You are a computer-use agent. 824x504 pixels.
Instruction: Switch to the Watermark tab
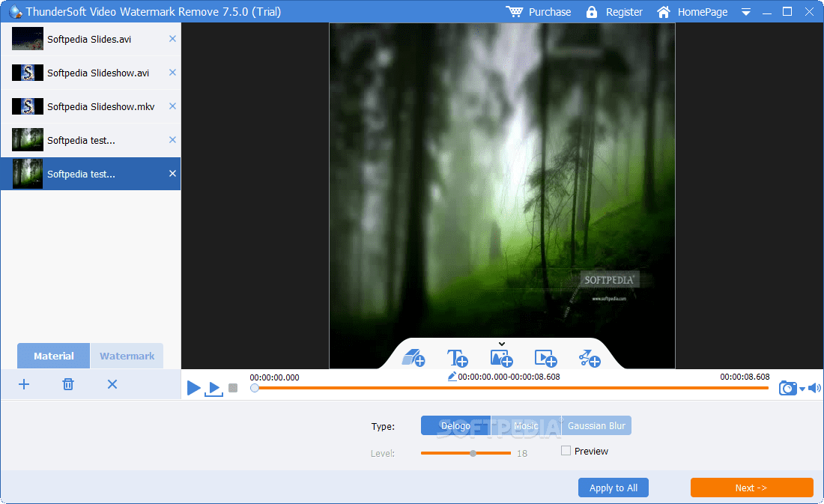(127, 356)
